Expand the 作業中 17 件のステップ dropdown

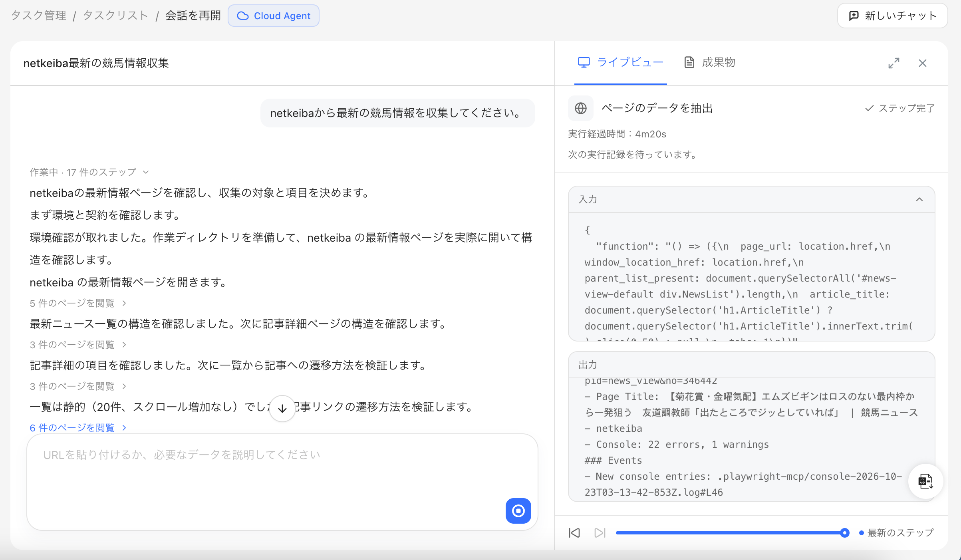tap(89, 172)
